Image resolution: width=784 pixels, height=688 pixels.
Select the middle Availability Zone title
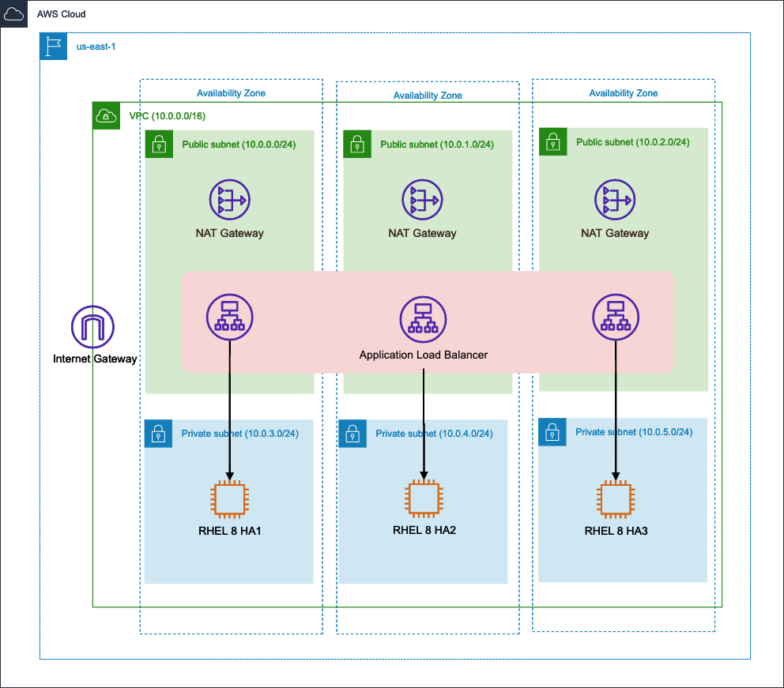pos(428,95)
